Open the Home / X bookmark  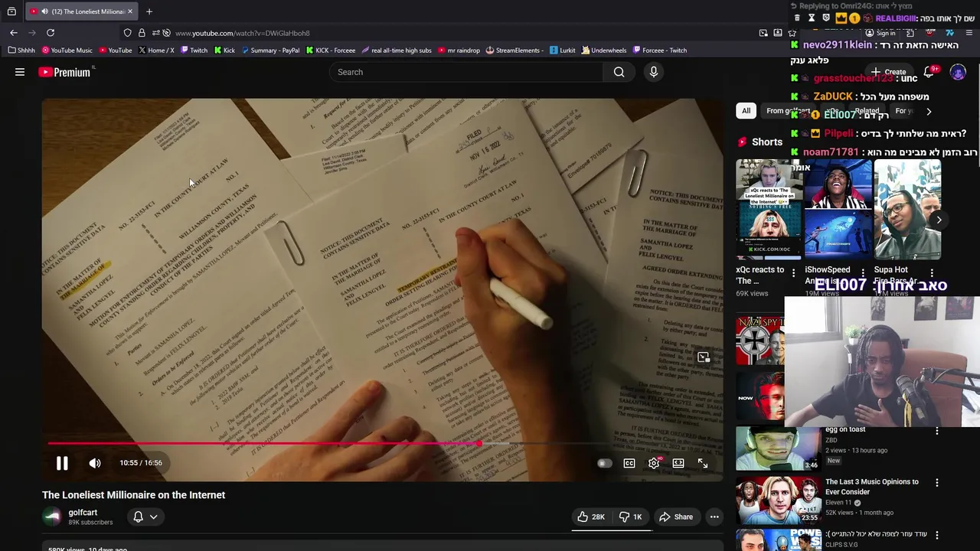click(x=156, y=51)
